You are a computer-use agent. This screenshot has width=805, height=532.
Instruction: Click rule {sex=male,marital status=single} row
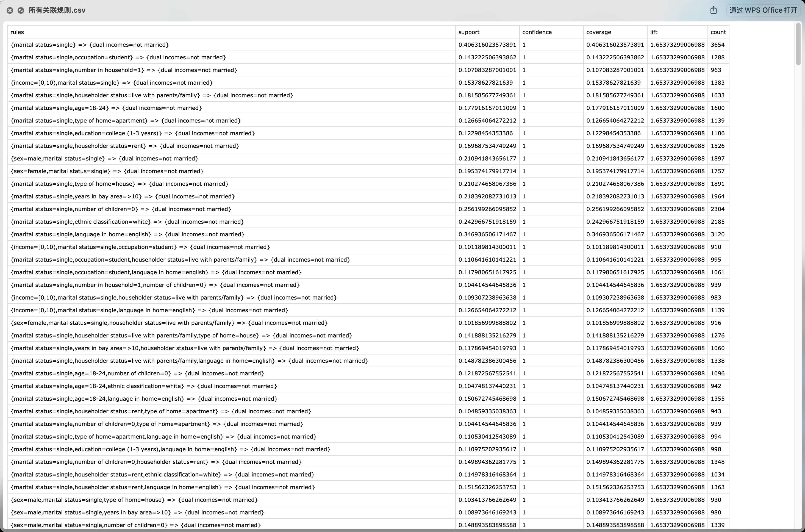(x=104, y=159)
